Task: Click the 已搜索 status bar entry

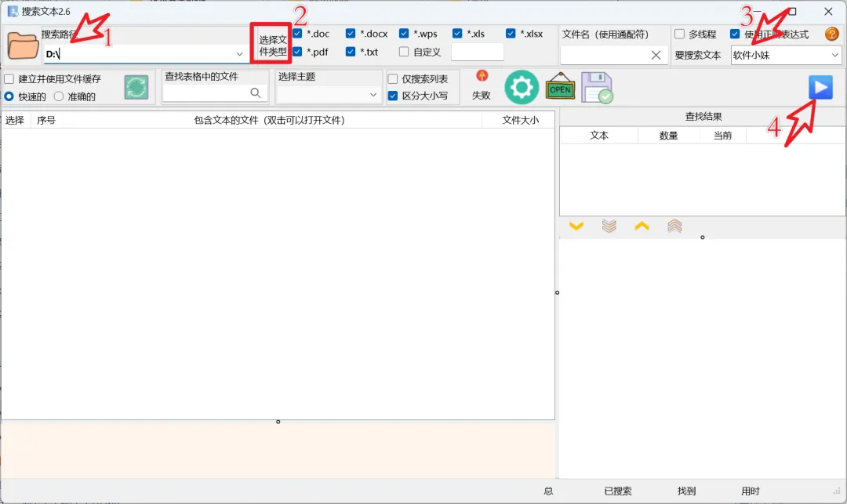Action: pyautogui.click(x=617, y=491)
